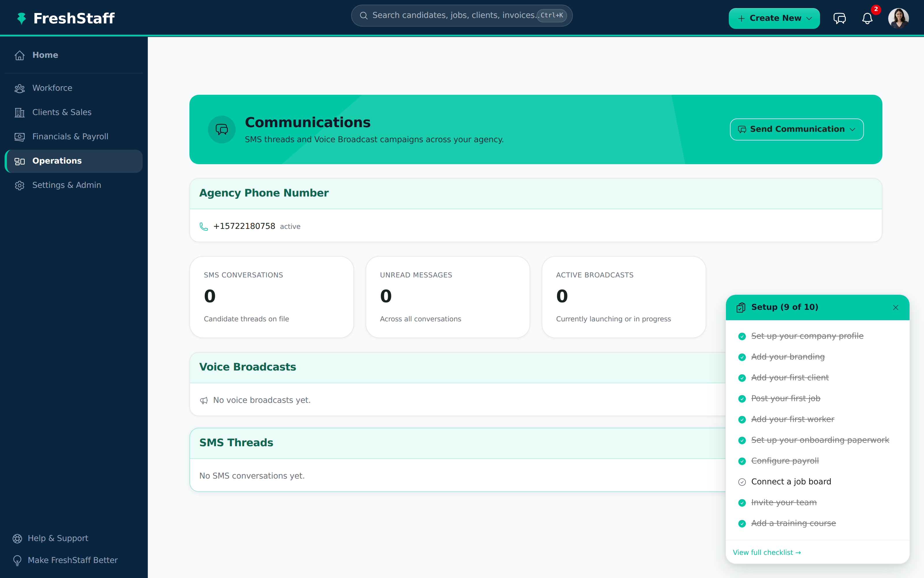Click the Voice Broadcasts section heading
The width and height of the screenshot is (924, 578).
coord(247,367)
